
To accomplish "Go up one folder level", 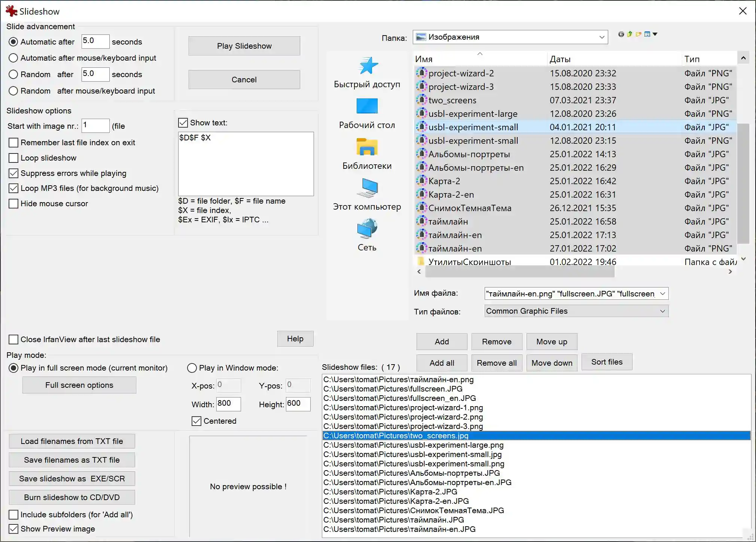I will (x=630, y=34).
